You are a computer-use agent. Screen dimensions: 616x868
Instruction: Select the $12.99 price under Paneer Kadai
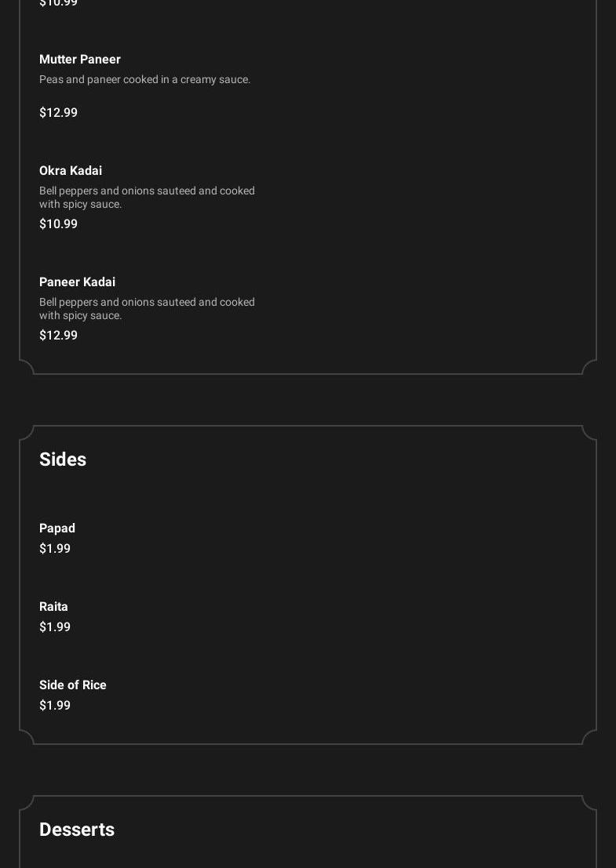(58, 336)
